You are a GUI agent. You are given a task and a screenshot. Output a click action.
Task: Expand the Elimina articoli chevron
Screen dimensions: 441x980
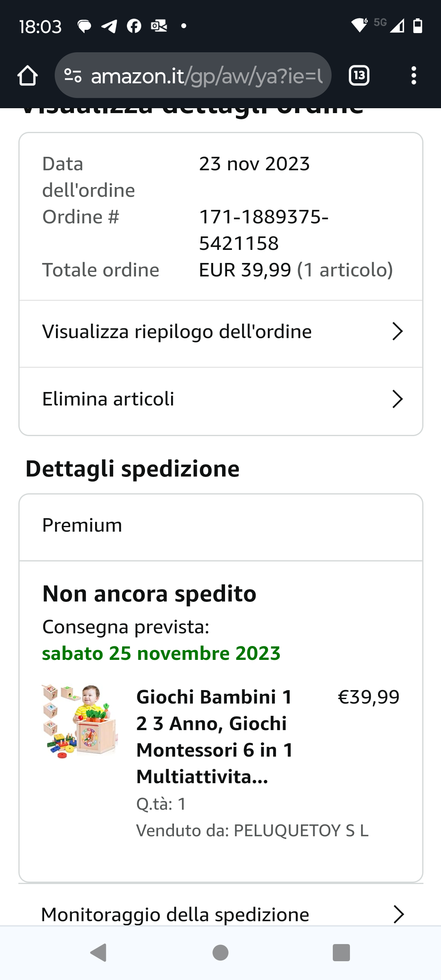click(x=397, y=399)
